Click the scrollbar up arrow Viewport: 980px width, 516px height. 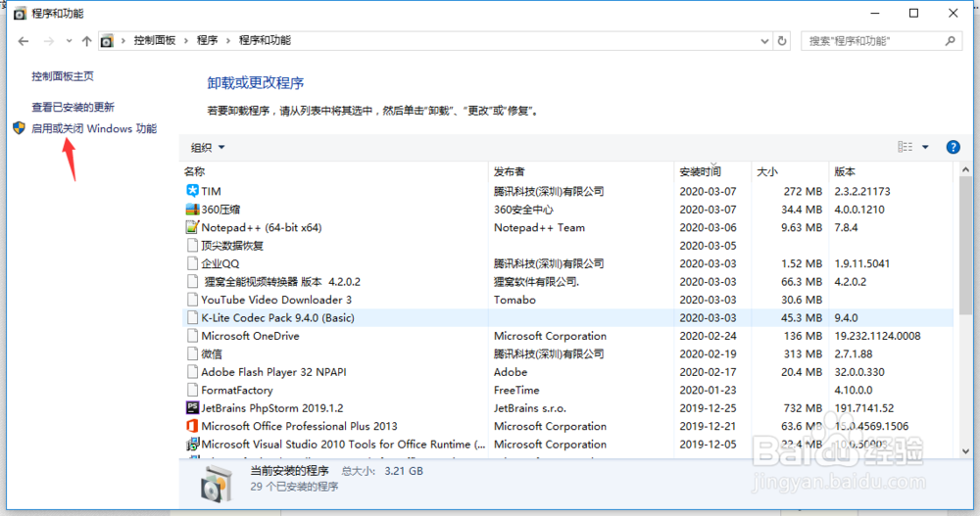pyautogui.click(x=965, y=170)
